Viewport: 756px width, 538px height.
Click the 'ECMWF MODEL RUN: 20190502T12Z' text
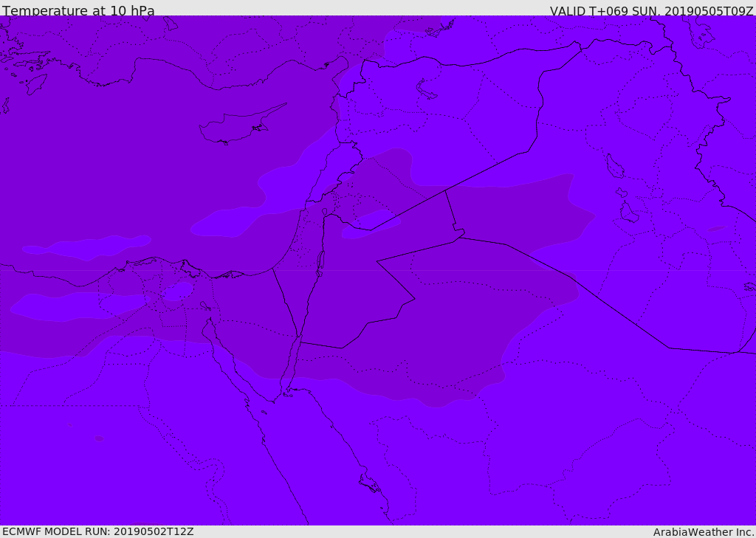[98, 531]
